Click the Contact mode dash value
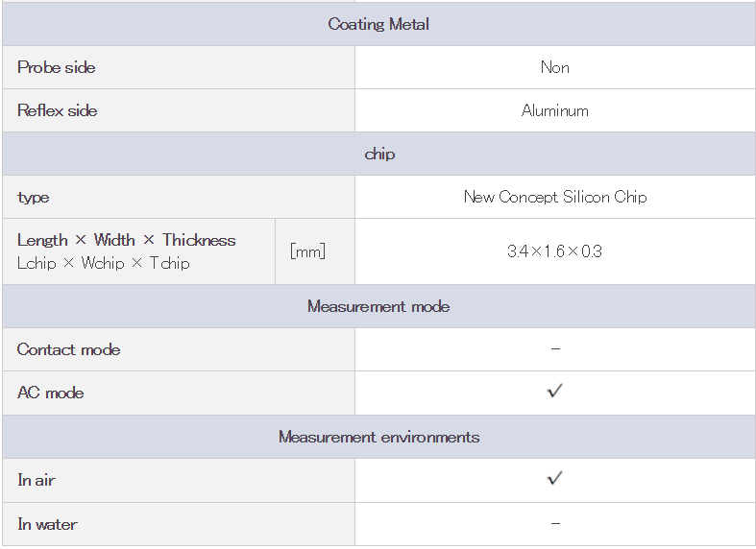 click(x=555, y=349)
